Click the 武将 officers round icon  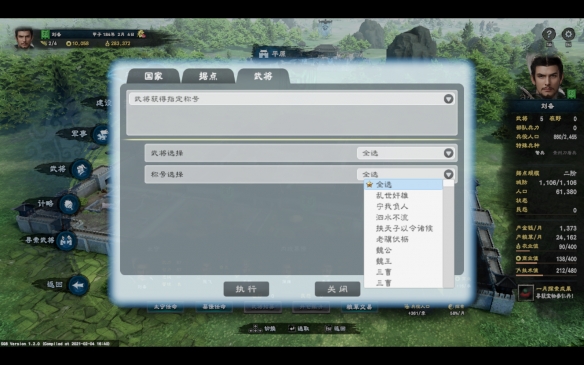coord(81,169)
